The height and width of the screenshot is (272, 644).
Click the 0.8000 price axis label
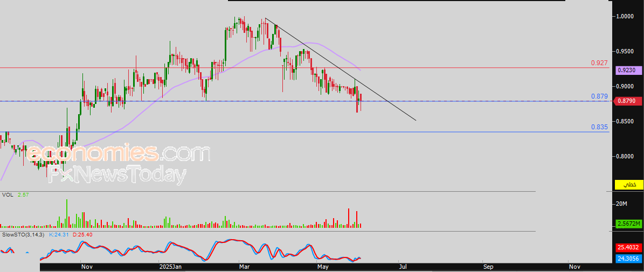[x=625, y=156]
